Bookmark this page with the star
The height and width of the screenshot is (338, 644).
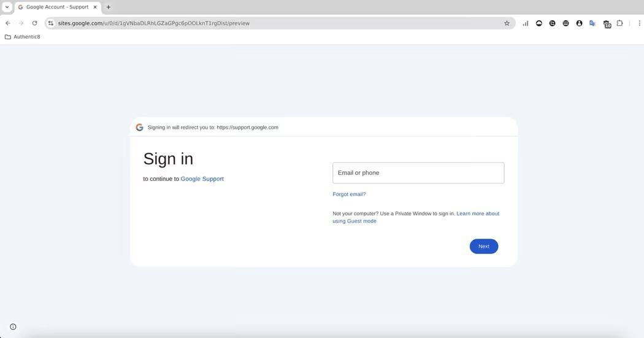click(507, 23)
